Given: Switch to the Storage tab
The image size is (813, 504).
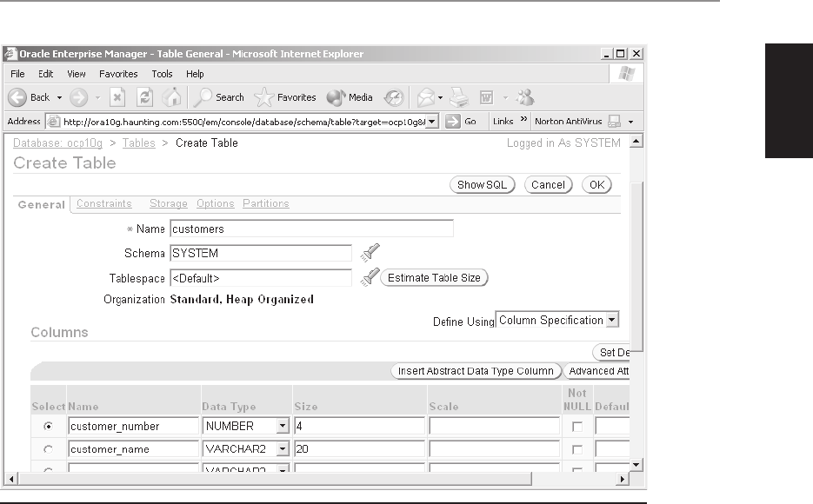Looking at the screenshot, I should pyautogui.click(x=169, y=203).
